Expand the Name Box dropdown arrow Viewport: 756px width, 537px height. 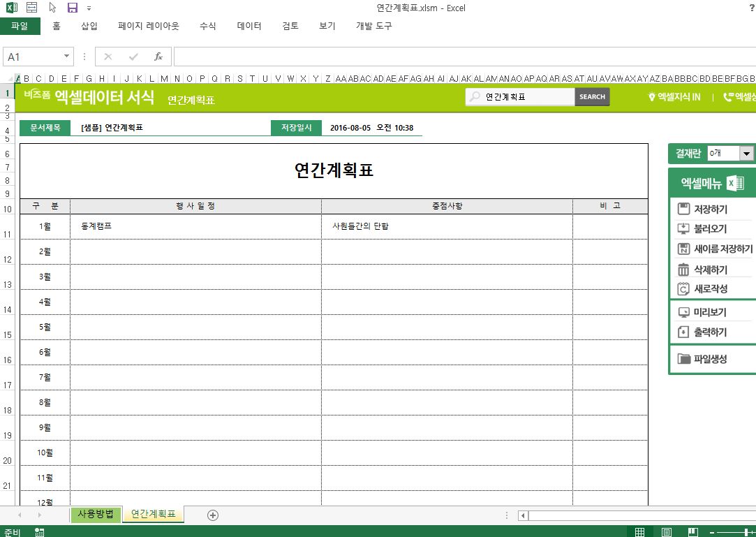click(x=66, y=57)
